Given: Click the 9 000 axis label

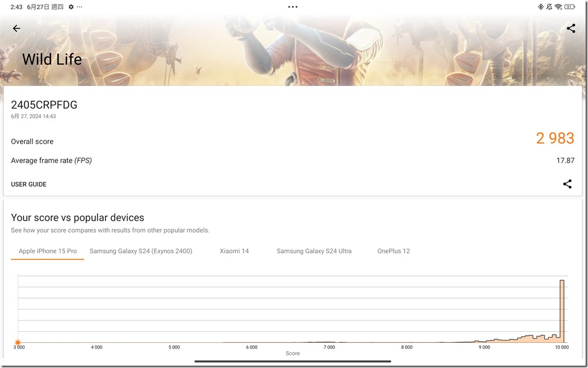Looking at the screenshot, I should tap(484, 348).
